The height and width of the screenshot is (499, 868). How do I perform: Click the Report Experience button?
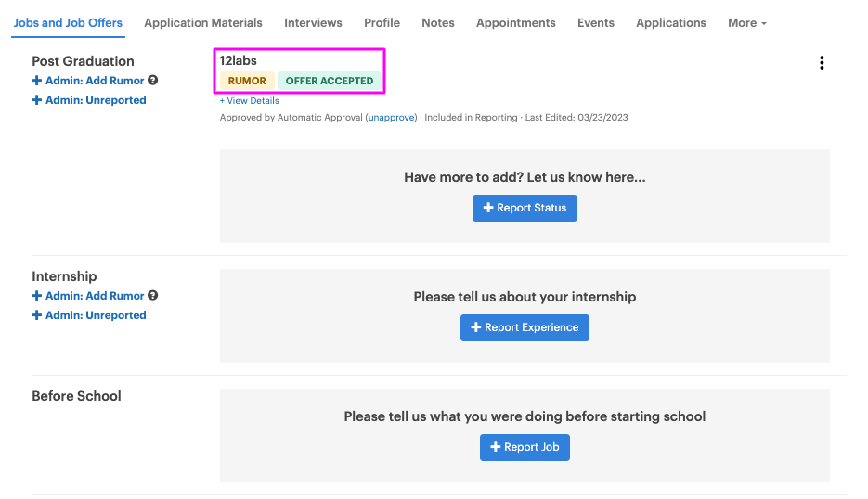pyautogui.click(x=525, y=327)
